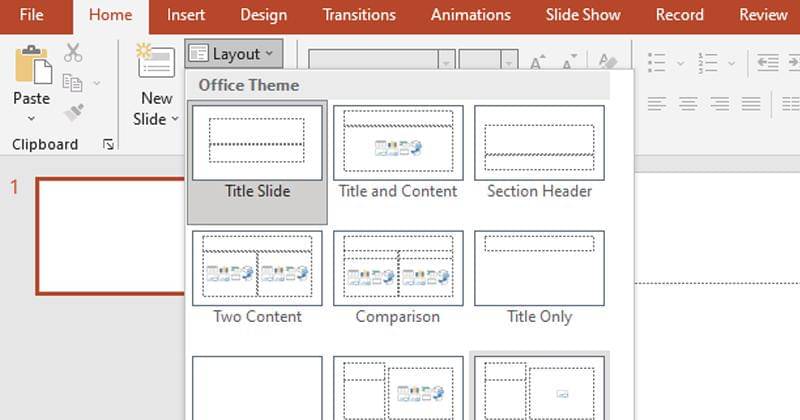Click the Copy icon in Clipboard group
800x420 pixels.
click(72, 83)
